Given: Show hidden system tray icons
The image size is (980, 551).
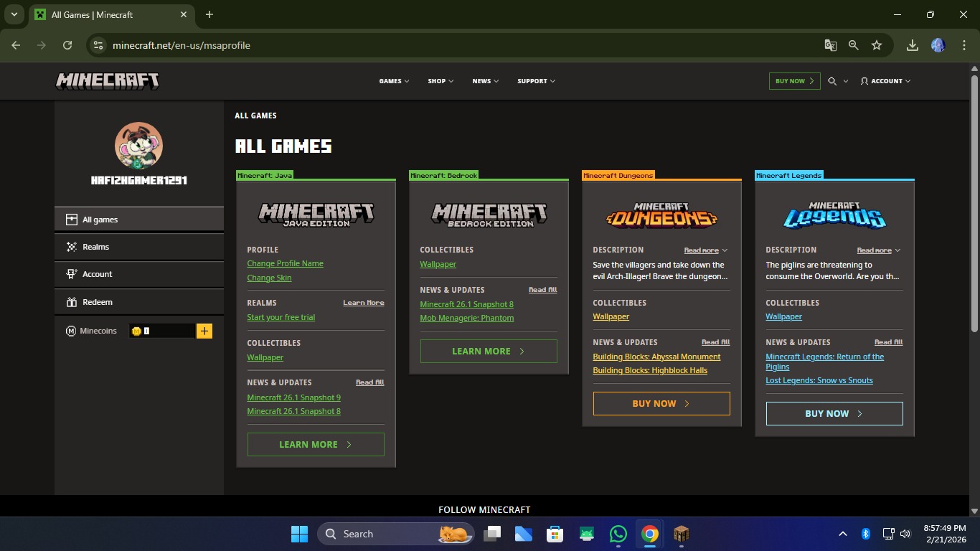Looking at the screenshot, I should (843, 534).
